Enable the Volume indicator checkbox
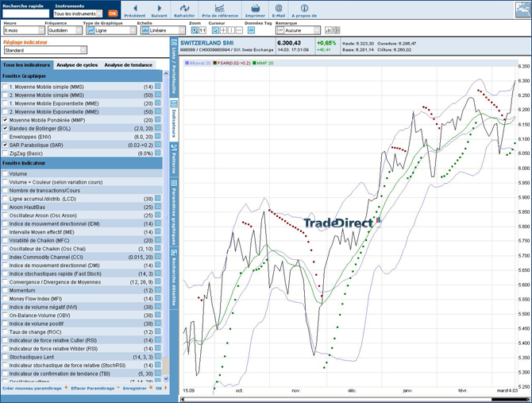Screen dimensions: 532x403 click(x=5, y=173)
